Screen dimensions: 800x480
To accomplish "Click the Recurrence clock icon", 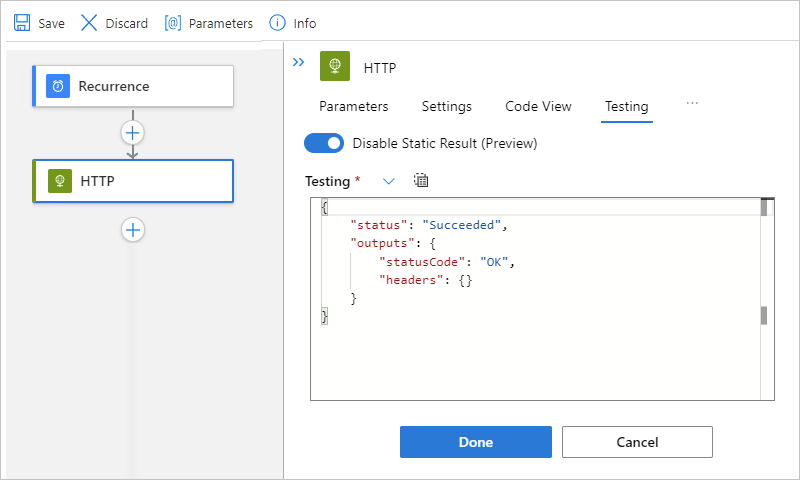I will click(x=58, y=86).
